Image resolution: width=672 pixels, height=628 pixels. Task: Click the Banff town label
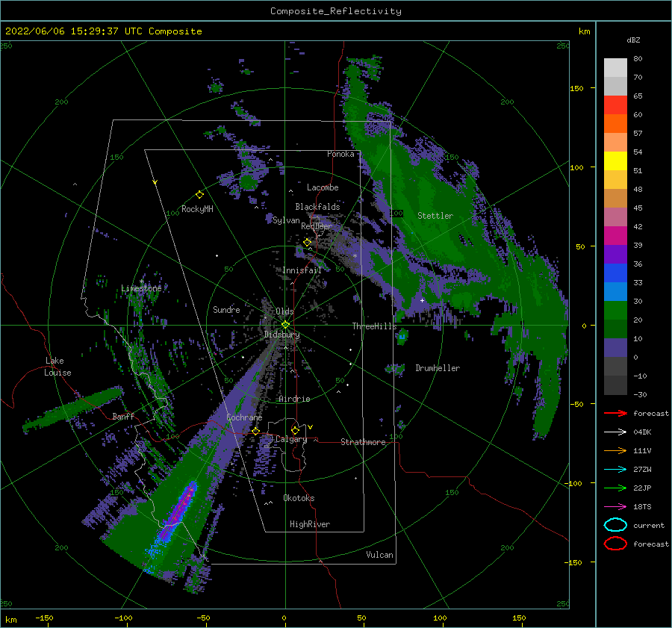click(123, 416)
